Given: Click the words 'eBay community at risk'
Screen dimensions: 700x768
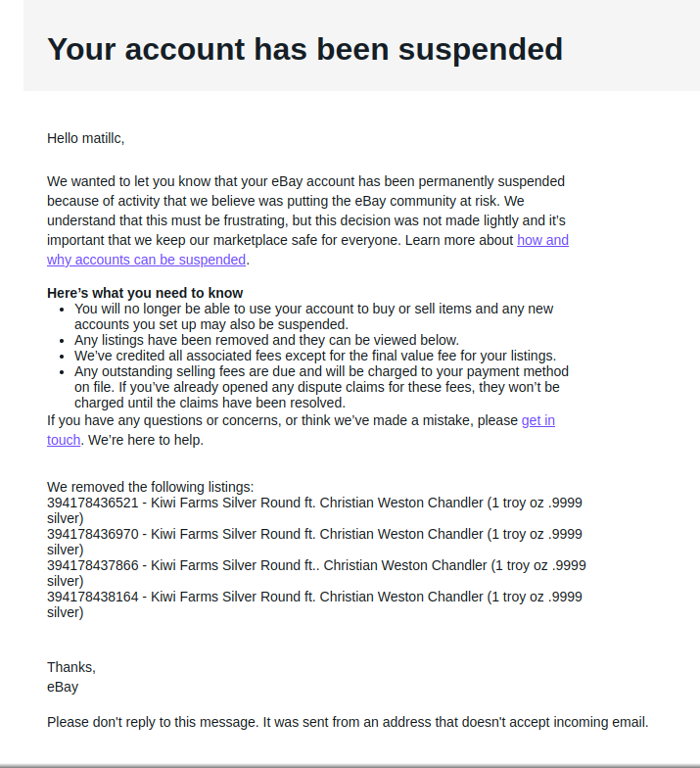Looking at the screenshot, I should [426, 202].
